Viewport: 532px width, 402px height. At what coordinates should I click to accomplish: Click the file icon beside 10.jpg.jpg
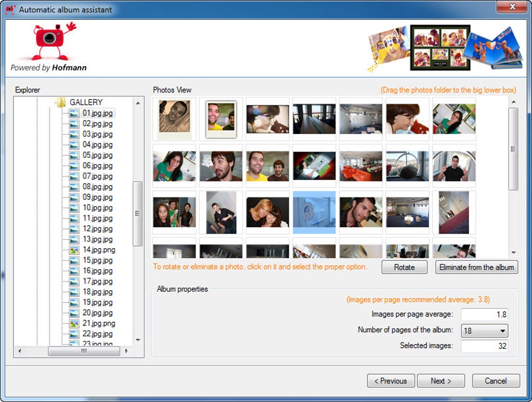click(x=74, y=208)
